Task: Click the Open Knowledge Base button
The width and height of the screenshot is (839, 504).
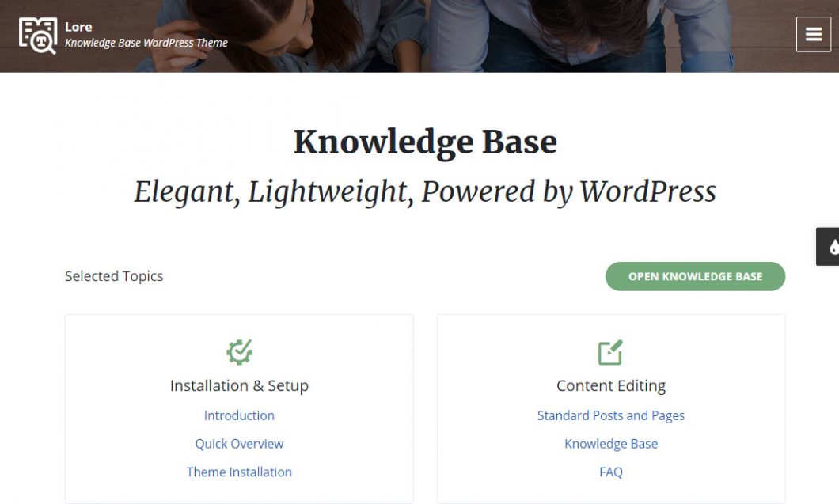Action: pyautogui.click(x=695, y=277)
